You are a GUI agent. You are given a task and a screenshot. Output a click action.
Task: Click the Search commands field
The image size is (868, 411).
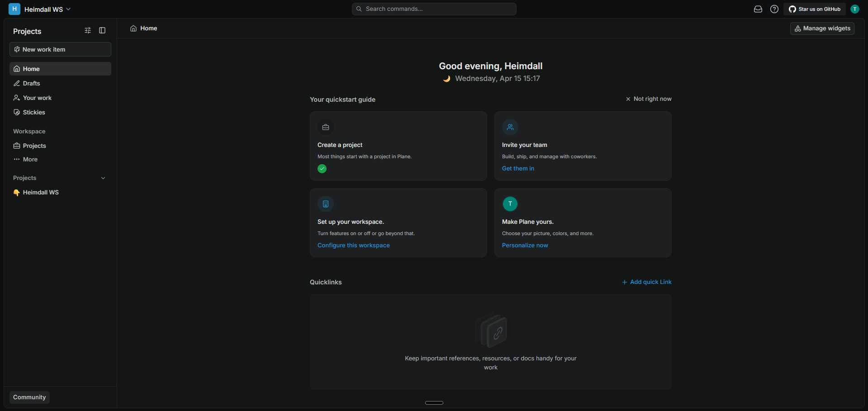(434, 9)
